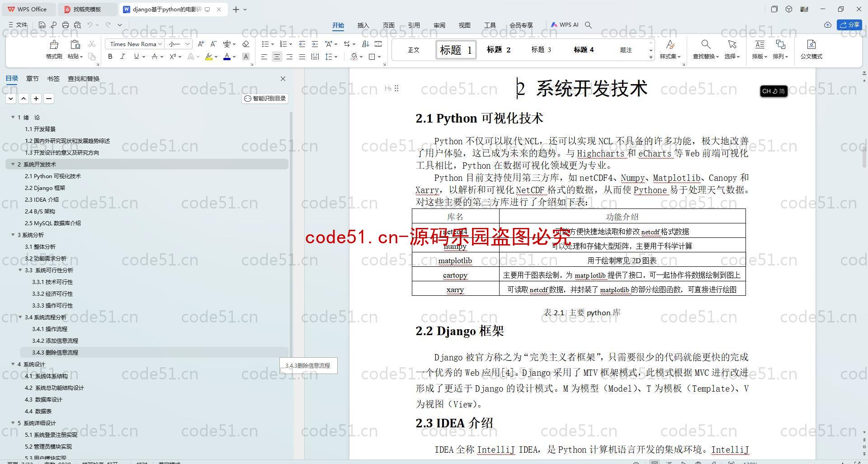Click the Share (分享) button
The image size is (868, 464).
(849, 25)
